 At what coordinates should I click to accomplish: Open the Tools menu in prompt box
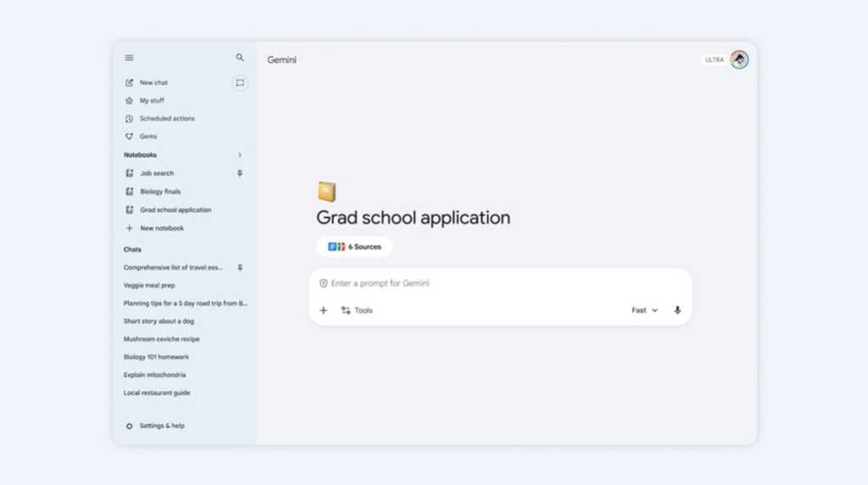coord(357,310)
